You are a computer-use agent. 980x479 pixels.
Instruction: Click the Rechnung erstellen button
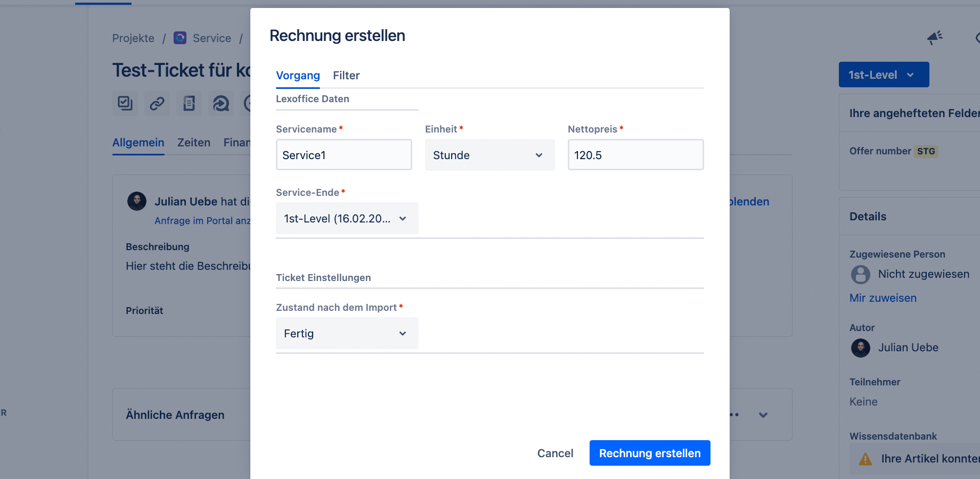(649, 453)
